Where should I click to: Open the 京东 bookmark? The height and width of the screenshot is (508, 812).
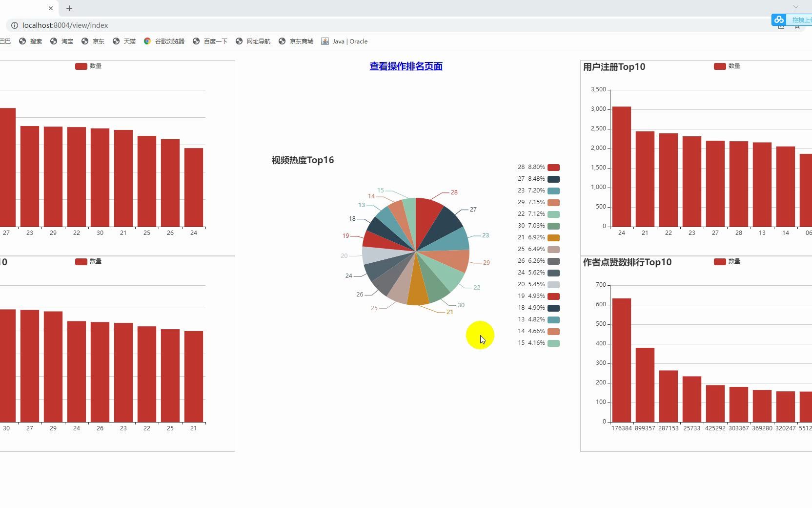(93, 42)
